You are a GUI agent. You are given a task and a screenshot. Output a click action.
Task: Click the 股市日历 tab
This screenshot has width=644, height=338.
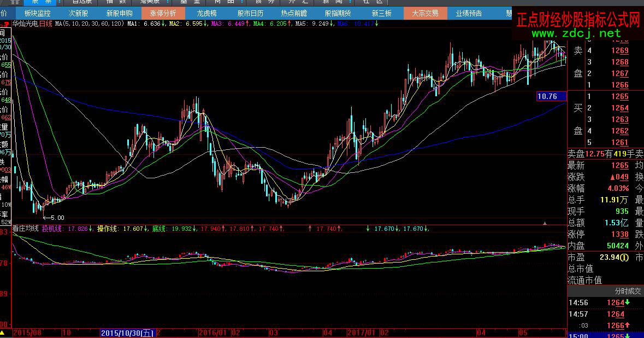pyautogui.click(x=250, y=13)
